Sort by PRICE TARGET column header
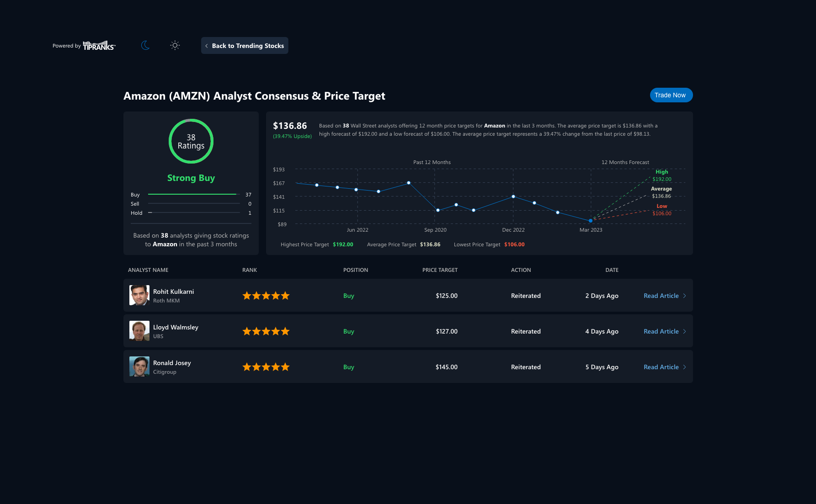Image resolution: width=816 pixels, height=504 pixels. pos(440,270)
